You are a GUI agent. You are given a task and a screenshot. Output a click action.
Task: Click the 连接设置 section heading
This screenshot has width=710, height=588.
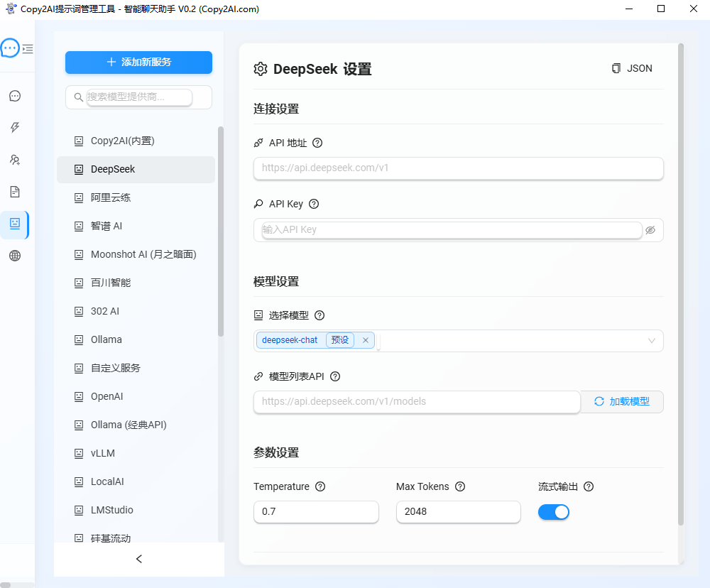(x=276, y=109)
